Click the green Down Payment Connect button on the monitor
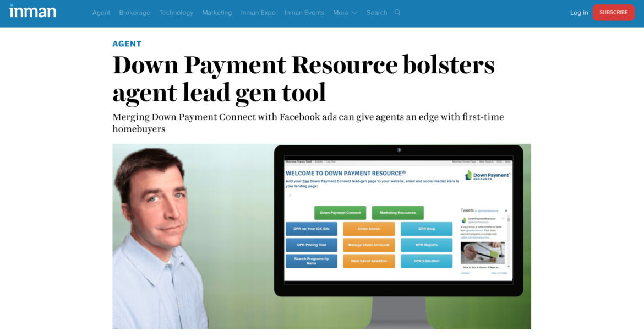 pos(340,213)
